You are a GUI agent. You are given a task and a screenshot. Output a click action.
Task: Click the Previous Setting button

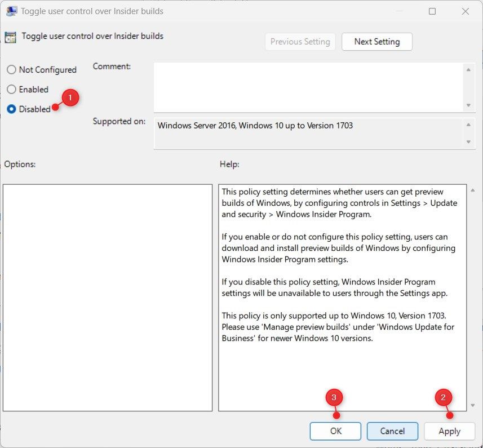pos(300,41)
